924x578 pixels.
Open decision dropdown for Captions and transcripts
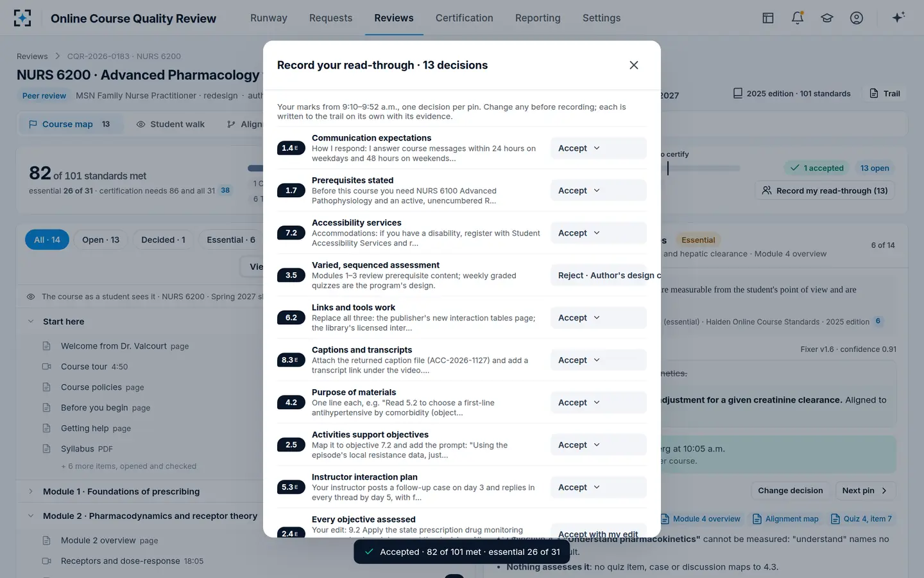[598, 360]
